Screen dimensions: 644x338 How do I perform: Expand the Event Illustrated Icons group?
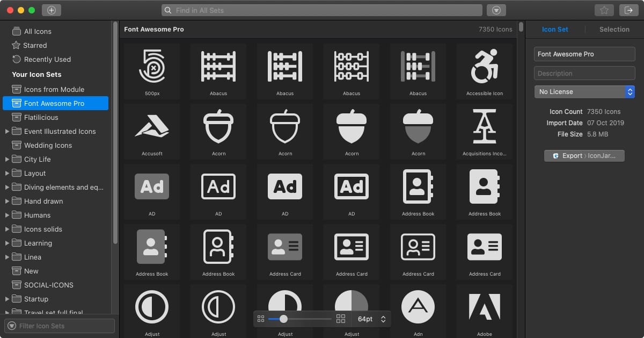(6, 131)
